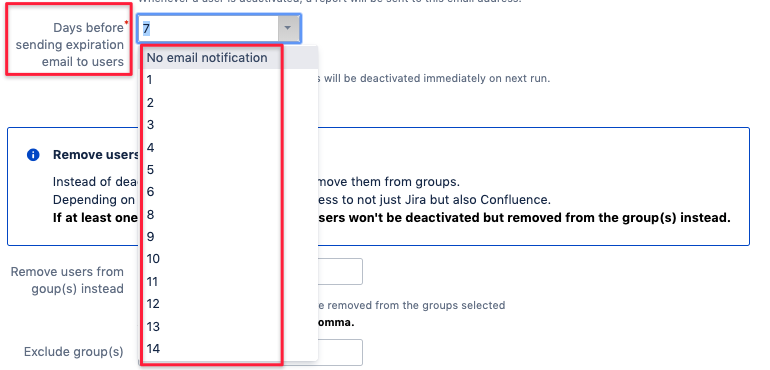Choose 2 days from the list

(x=228, y=102)
